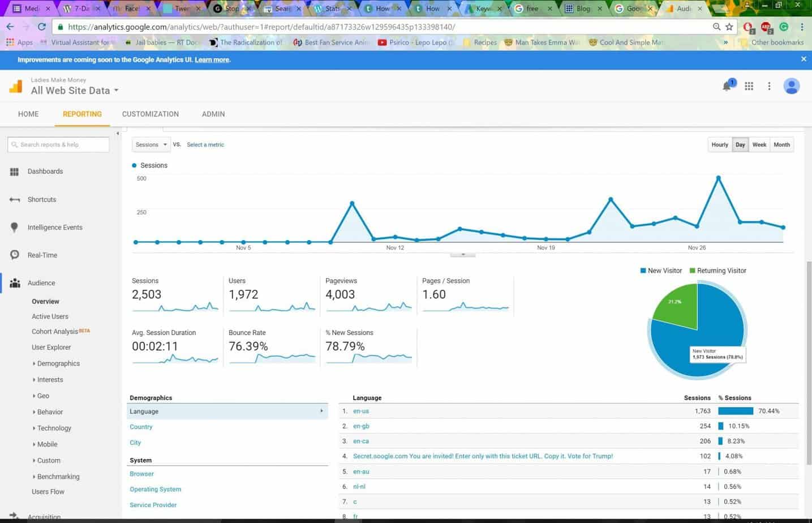The image size is (812, 523).
Task: Dismiss the blue improvements banner
Action: (804, 59)
